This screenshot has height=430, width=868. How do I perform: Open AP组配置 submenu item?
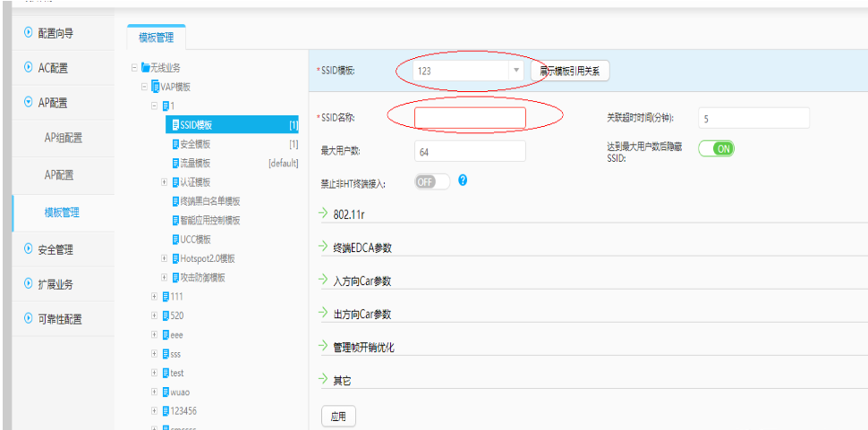[x=64, y=139]
